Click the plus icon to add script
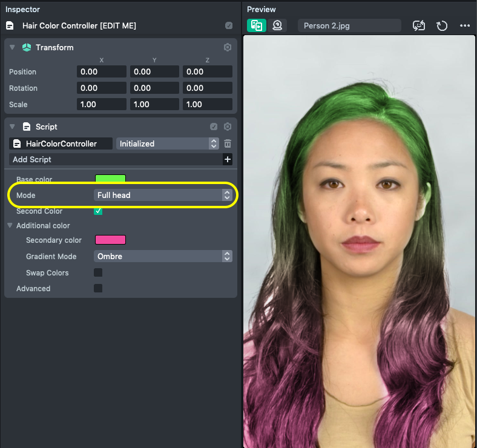The image size is (477, 448). (228, 159)
